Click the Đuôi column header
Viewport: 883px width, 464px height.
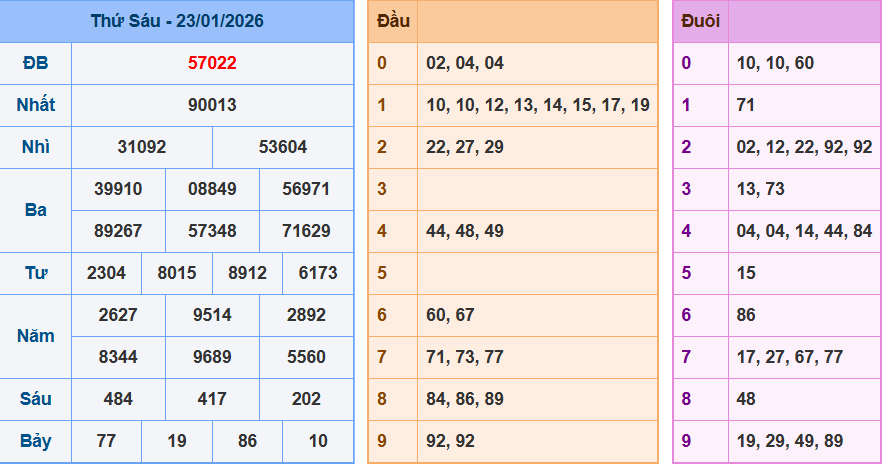[700, 21]
